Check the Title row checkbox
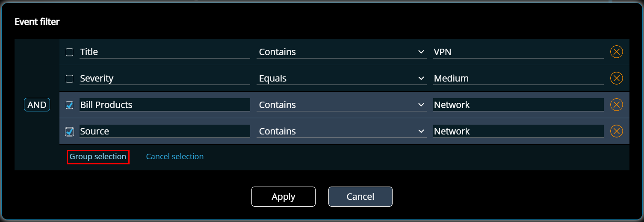Image resolution: width=644 pixels, height=222 pixels. pos(69,53)
